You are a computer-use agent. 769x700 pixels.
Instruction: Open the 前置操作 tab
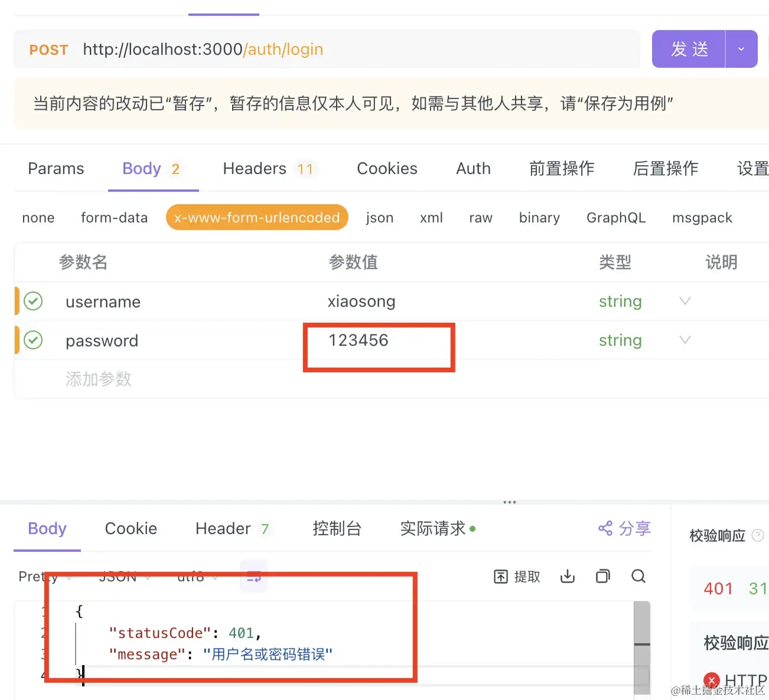562,169
